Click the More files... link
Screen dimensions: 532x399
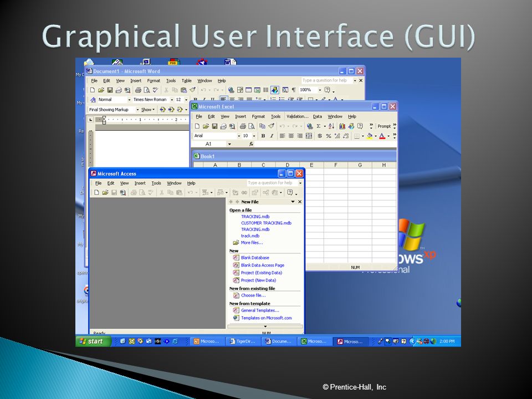coord(252,243)
